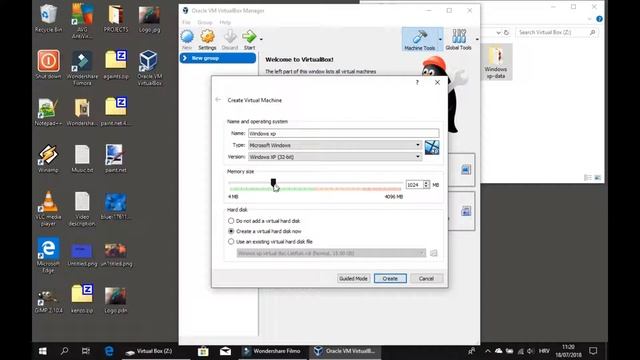Viewport: 640px width, 360px height.
Task: Select Logo.pdn on the desktop
Action: click(116, 300)
